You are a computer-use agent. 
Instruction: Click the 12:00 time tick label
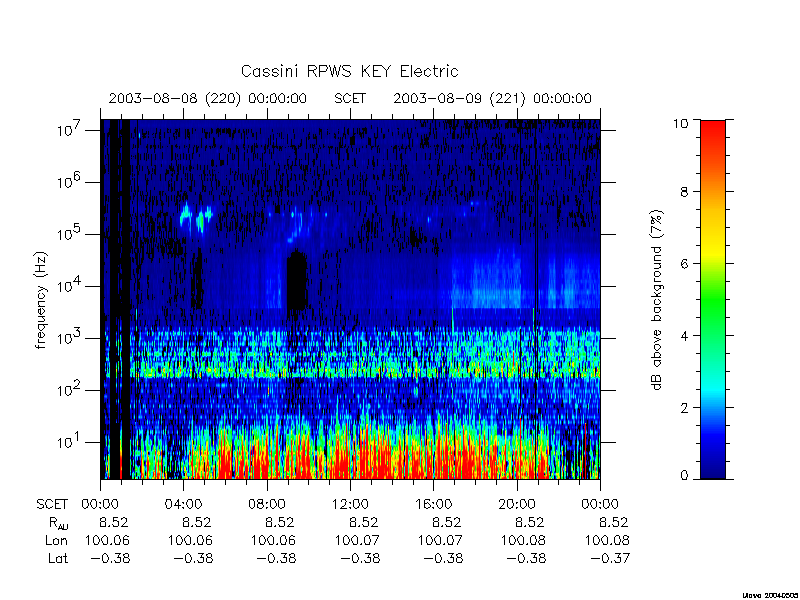coord(350,505)
